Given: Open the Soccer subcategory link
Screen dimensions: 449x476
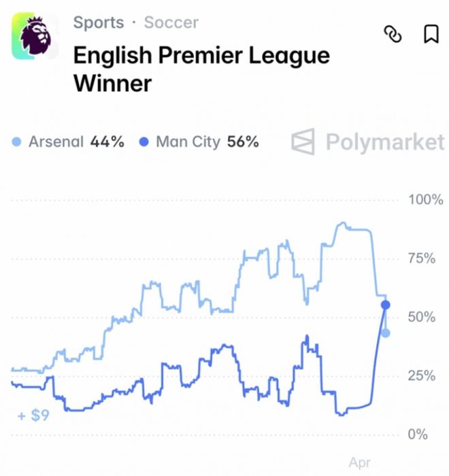Looking at the screenshot, I should 171,22.
